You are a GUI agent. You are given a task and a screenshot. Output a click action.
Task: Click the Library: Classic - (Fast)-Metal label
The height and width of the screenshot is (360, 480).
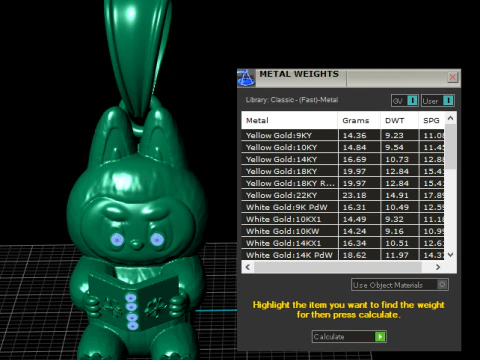tap(292, 100)
